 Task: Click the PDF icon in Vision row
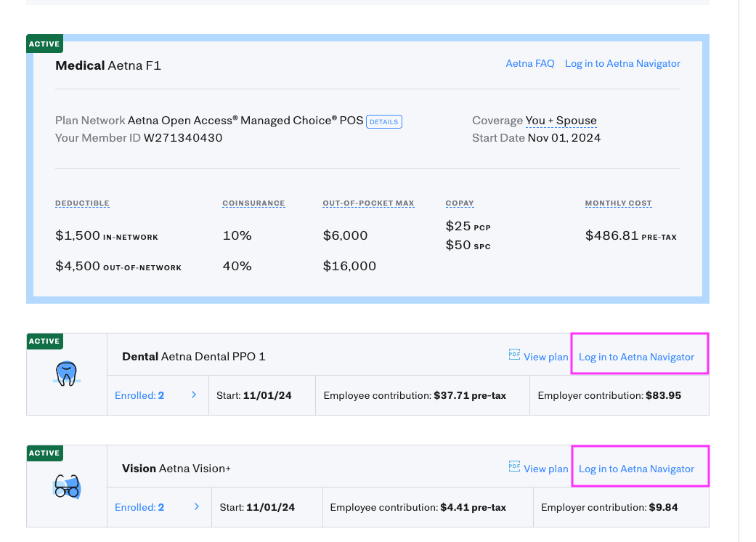514,467
